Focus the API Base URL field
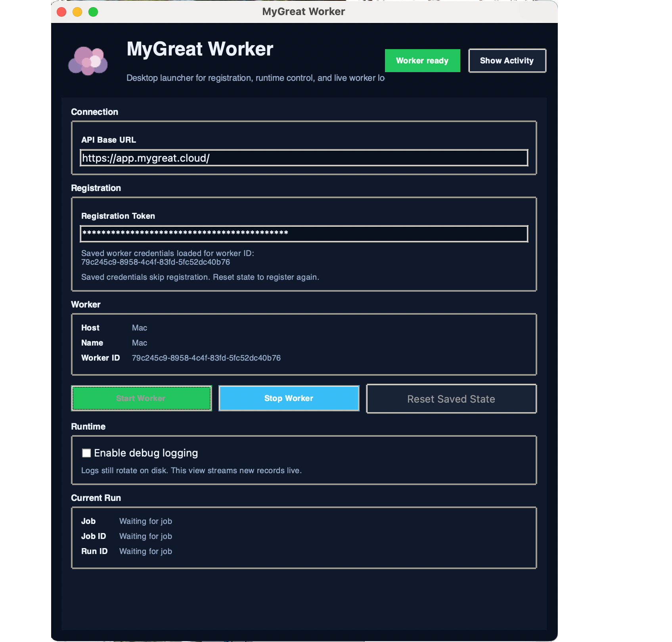Screen dimensions: 672x642 click(304, 158)
